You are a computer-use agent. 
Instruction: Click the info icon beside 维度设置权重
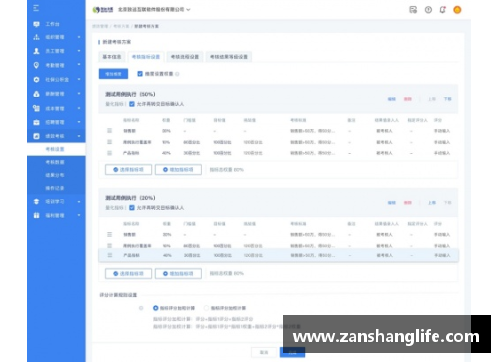click(177, 74)
